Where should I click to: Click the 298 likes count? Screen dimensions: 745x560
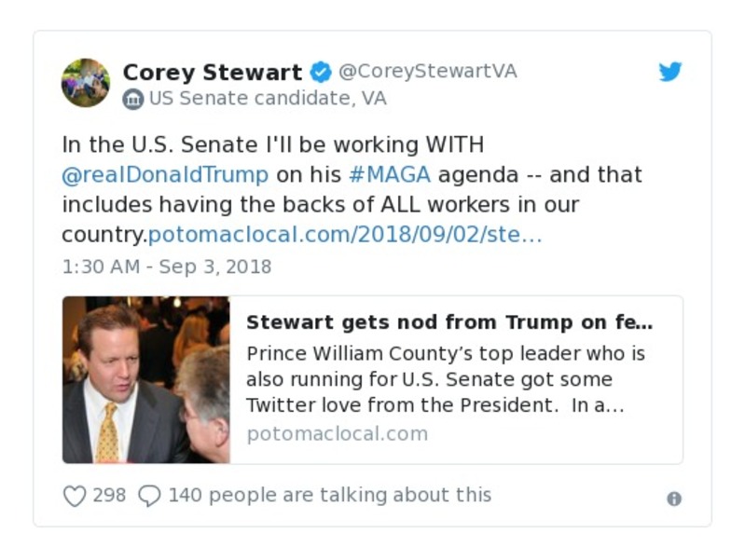(109, 495)
